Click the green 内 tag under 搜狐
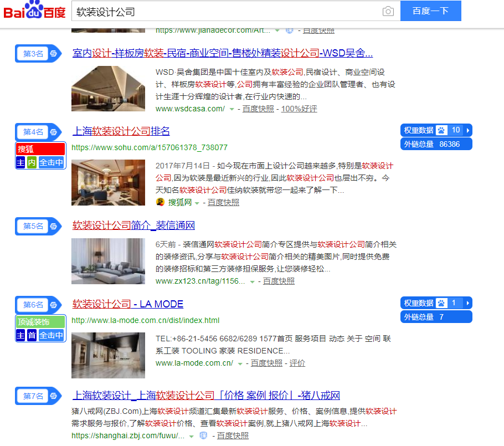504x446 pixels. 32,163
